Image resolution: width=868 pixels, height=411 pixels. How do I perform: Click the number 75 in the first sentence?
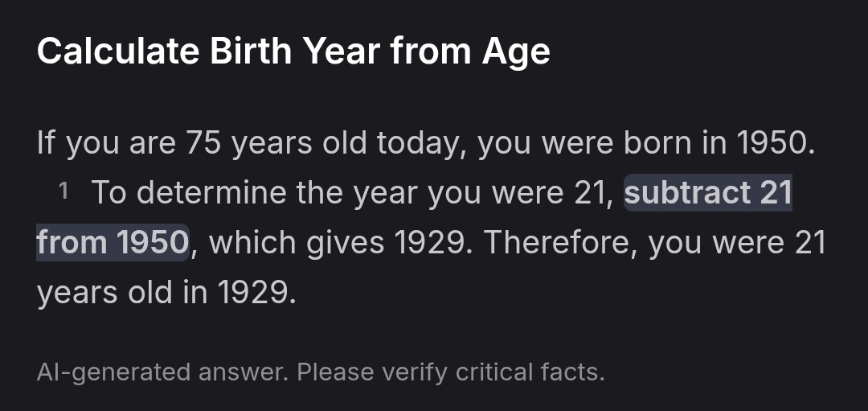203,143
